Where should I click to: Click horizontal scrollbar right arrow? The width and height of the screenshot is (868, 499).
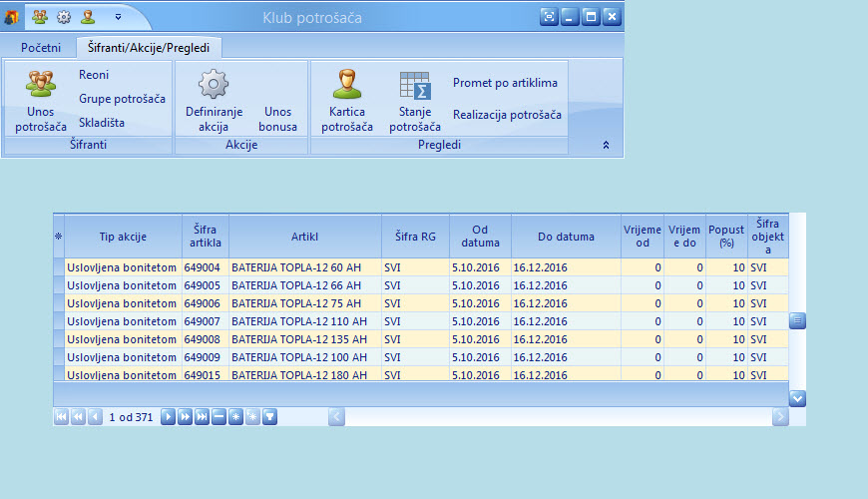(x=780, y=416)
